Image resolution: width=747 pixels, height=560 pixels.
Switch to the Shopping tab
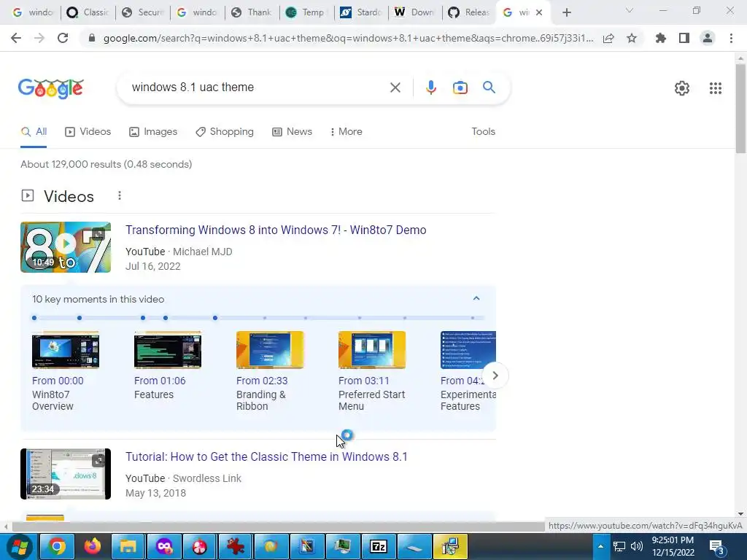(225, 132)
